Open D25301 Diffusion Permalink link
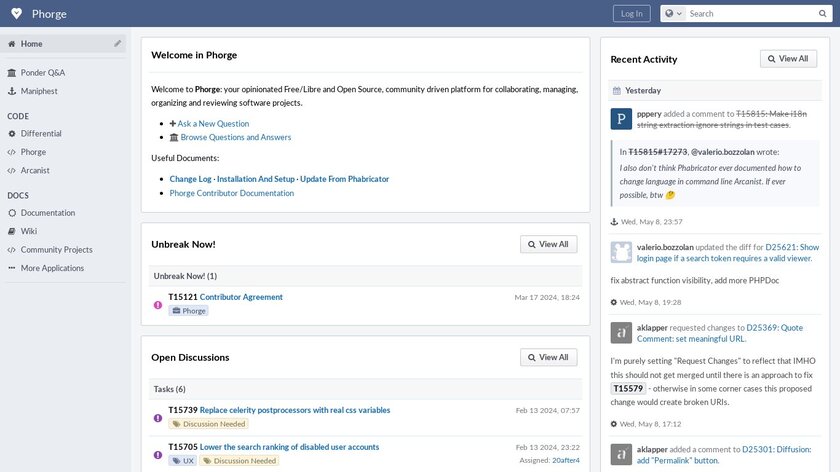 (724, 455)
